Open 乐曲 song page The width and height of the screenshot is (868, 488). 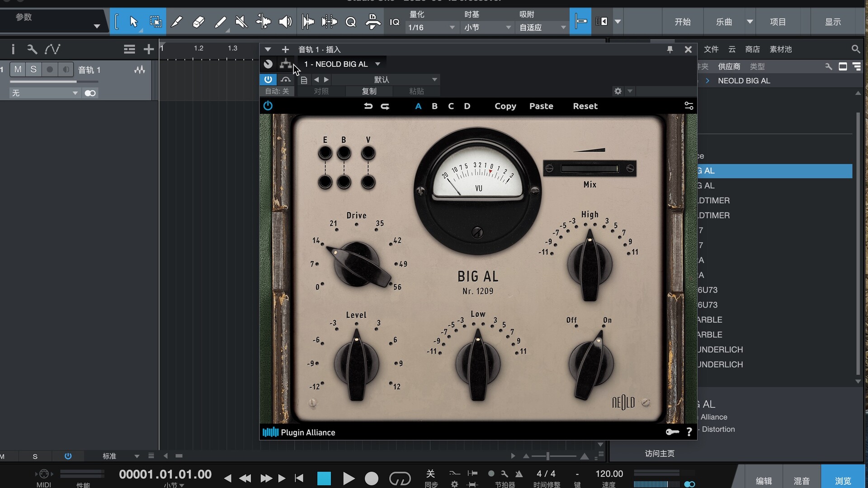724,22
